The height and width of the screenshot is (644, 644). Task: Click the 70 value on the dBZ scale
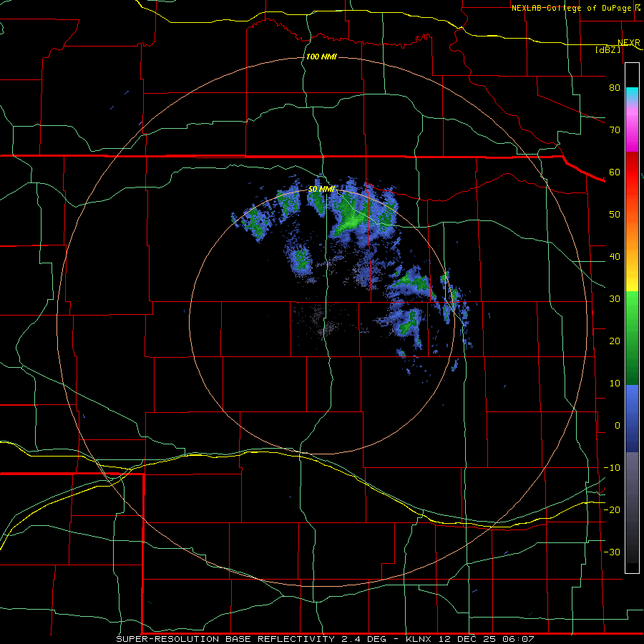tap(615, 130)
